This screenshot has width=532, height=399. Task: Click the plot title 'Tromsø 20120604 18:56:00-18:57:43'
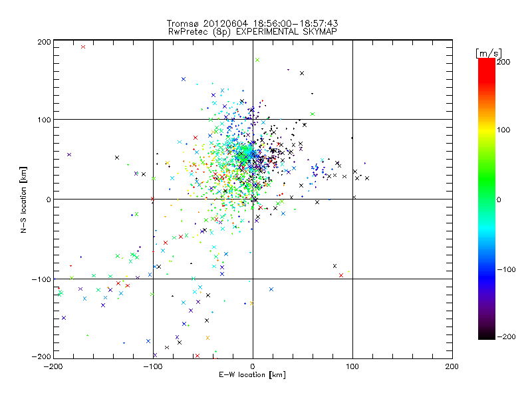pyautogui.click(x=253, y=23)
